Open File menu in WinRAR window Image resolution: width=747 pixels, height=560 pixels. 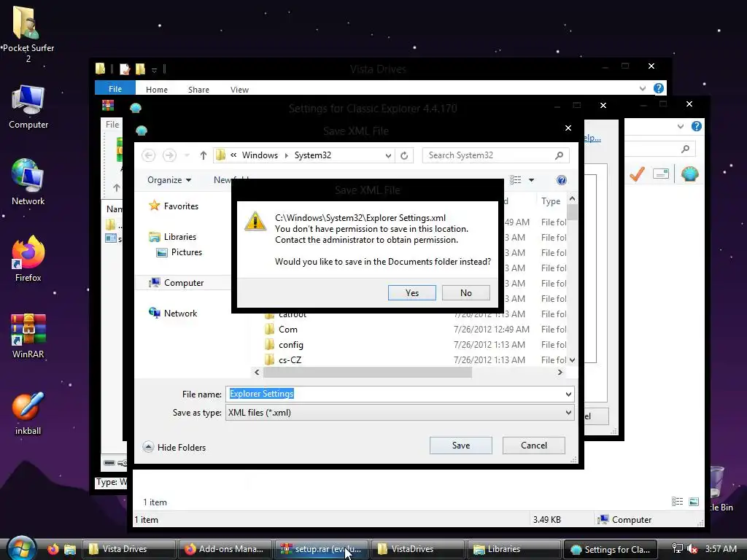112,124
